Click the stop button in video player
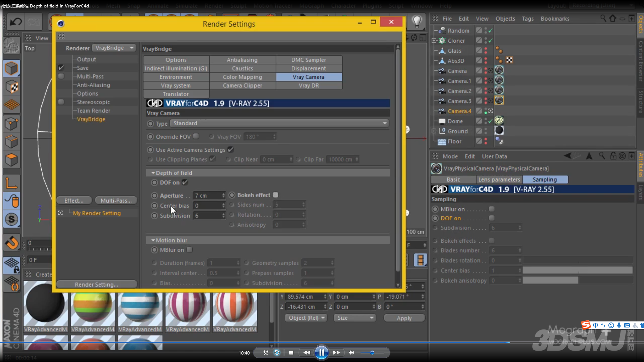Image resolution: width=644 pixels, height=362 pixels. 291,352
